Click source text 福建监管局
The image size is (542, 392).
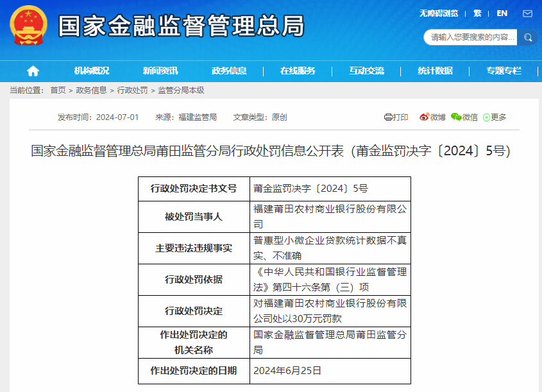click(x=198, y=117)
